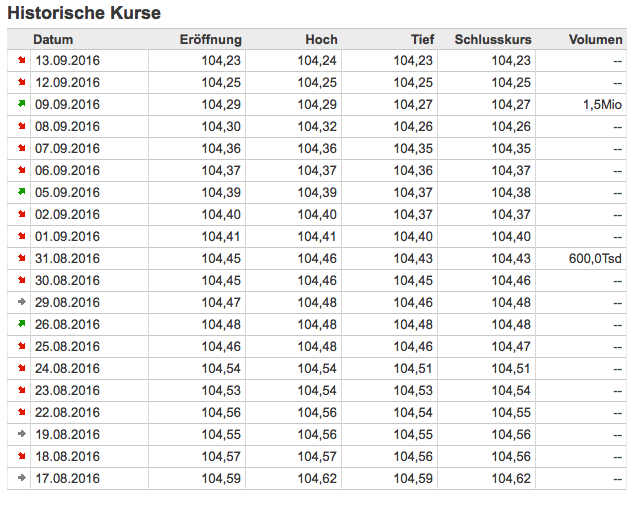Click the green up arrow for 05.09.2016

20,192
